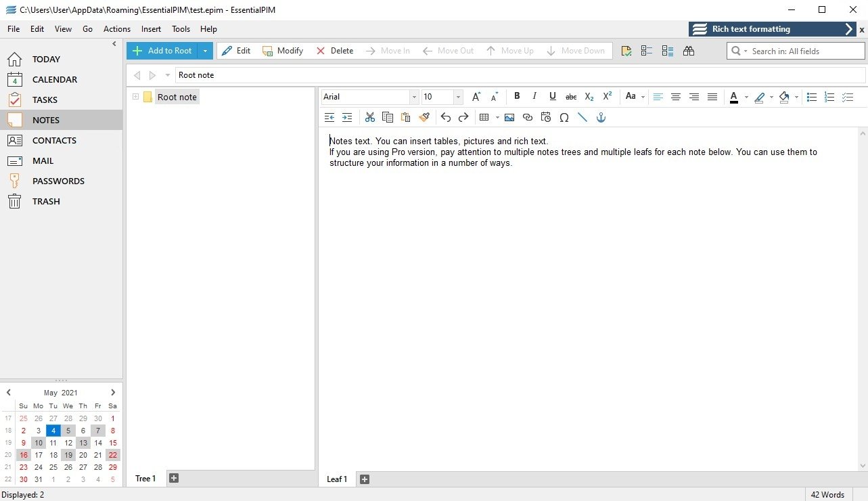Toggle strikethrough formatting
The width and height of the screenshot is (868, 501).
tap(571, 97)
